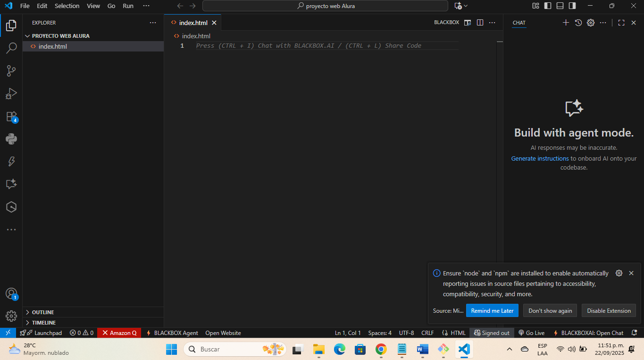This screenshot has height=360, width=644.
Task: Open the Edit menu
Action: pyautogui.click(x=42, y=6)
